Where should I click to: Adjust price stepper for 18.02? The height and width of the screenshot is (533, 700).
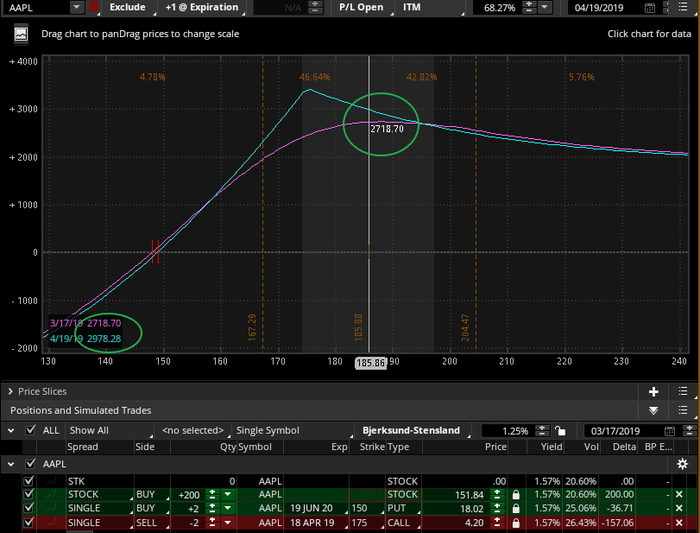coord(497,508)
